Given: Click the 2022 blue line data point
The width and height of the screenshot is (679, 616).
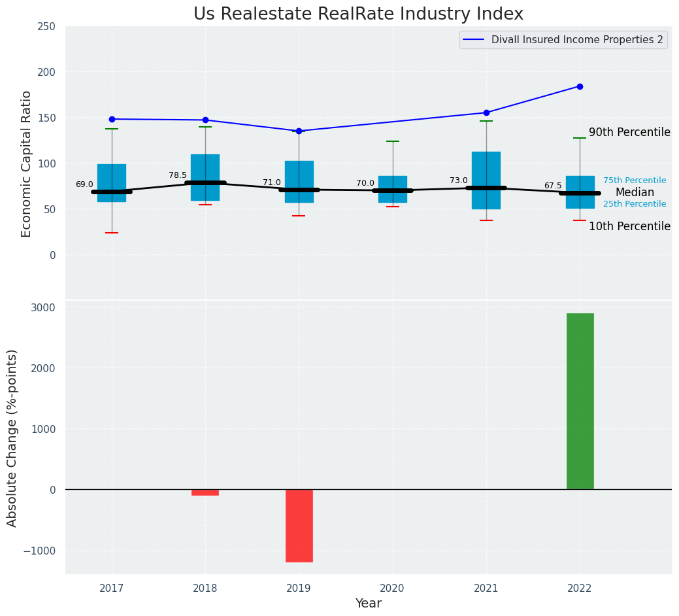Looking at the screenshot, I should [x=580, y=86].
